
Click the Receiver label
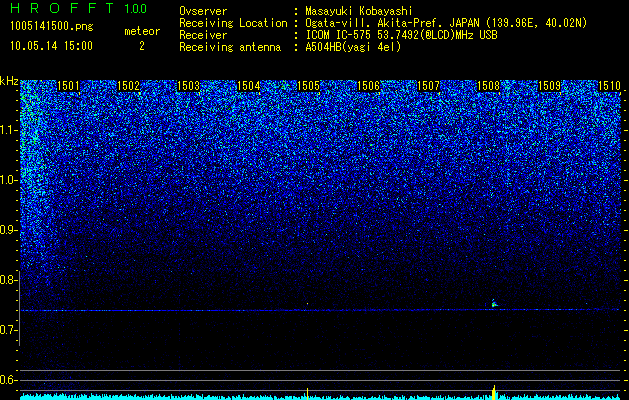click(203, 35)
